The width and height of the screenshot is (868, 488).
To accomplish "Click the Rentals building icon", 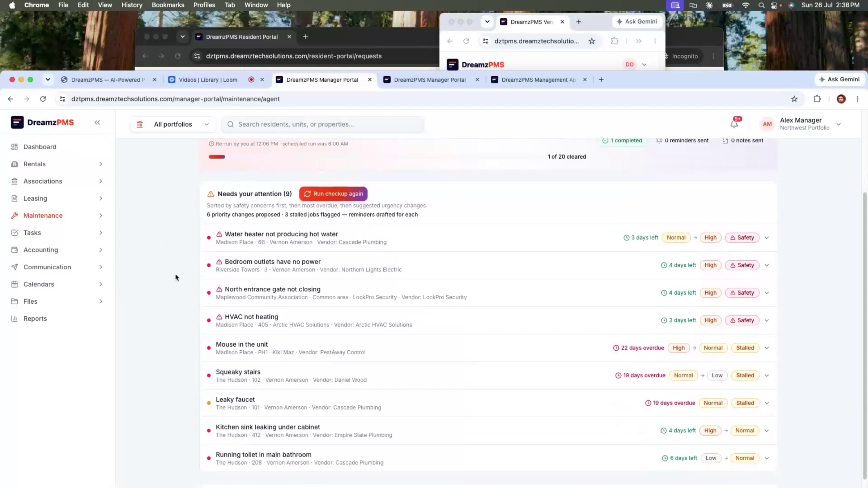I will coord(14,164).
